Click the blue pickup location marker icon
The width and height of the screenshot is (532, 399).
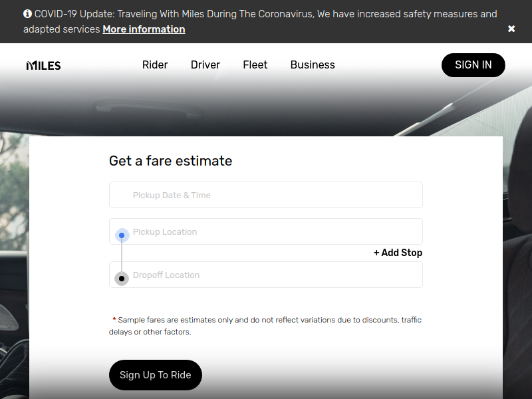(x=122, y=235)
